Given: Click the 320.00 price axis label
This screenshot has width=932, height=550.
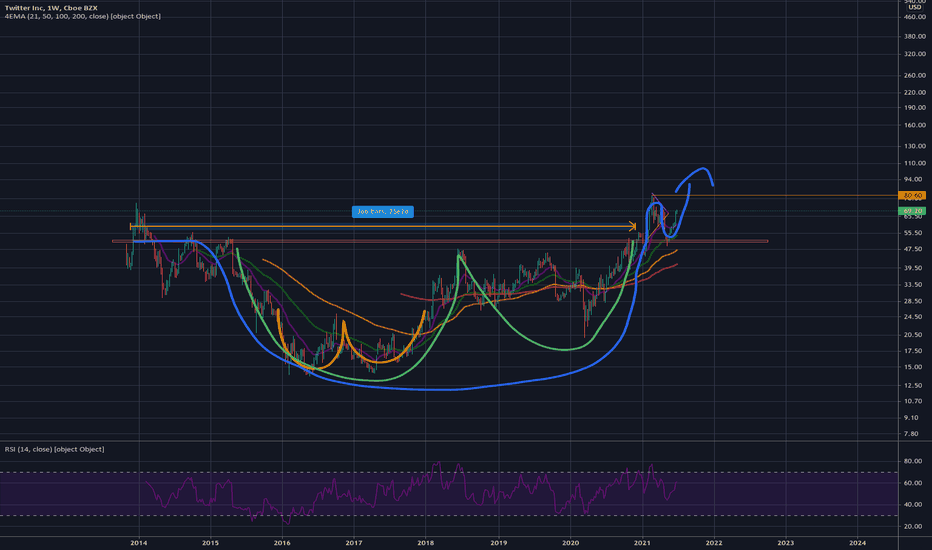Looking at the screenshot, I should coord(914,54).
